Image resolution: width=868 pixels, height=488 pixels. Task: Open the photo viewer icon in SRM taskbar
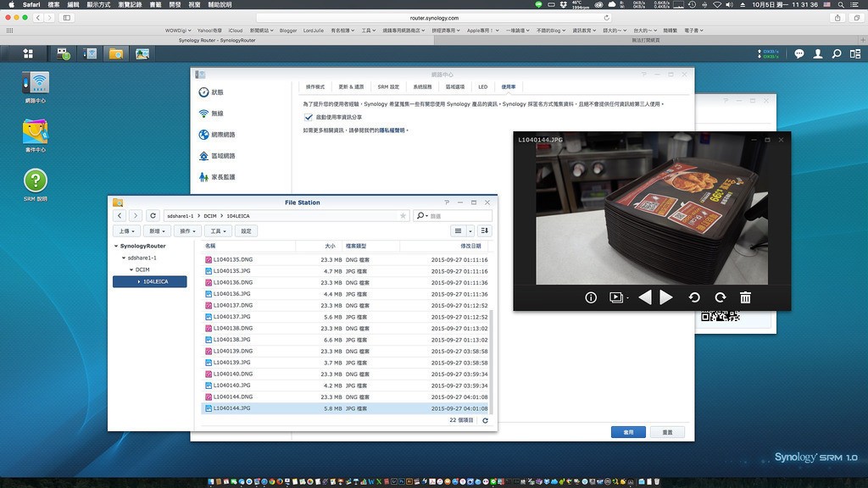[142, 53]
